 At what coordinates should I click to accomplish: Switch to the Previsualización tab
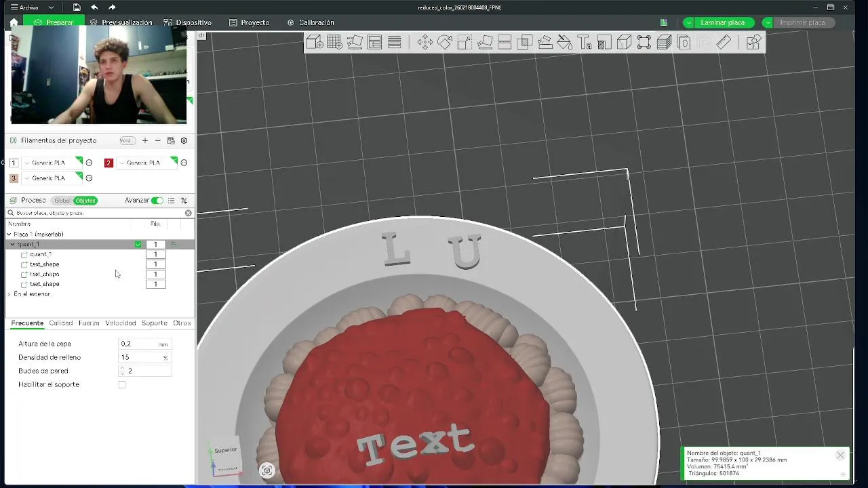(121, 22)
